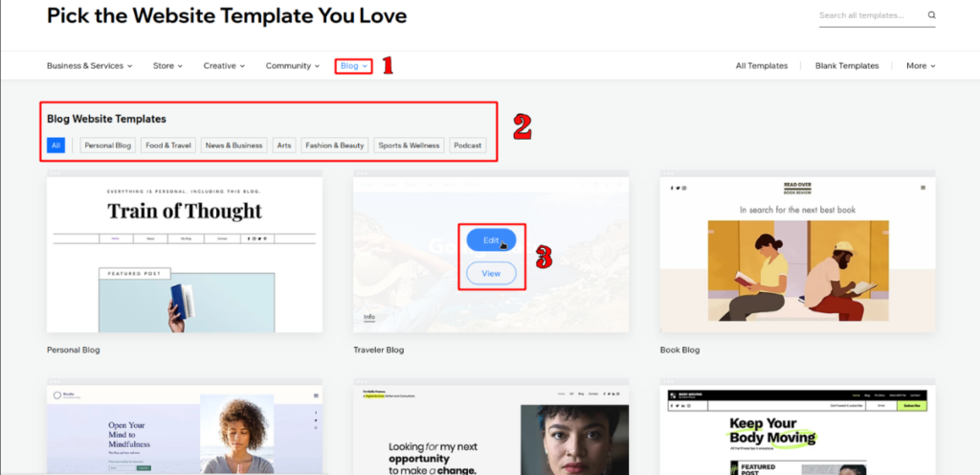Filter templates by Personal Blog
The width and height of the screenshot is (980, 475).
pyautogui.click(x=107, y=146)
